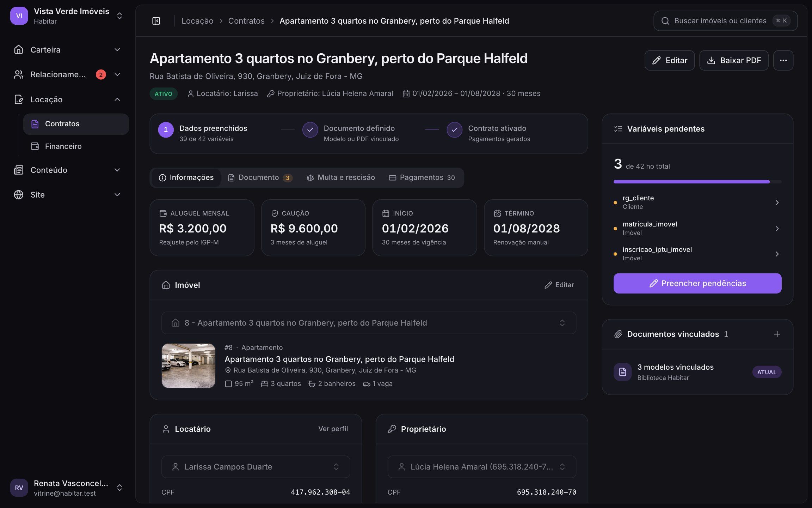The image size is (812, 508).
Task: Click the document icon beside 3 modelos vinculados
Action: (x=622, y=372)
